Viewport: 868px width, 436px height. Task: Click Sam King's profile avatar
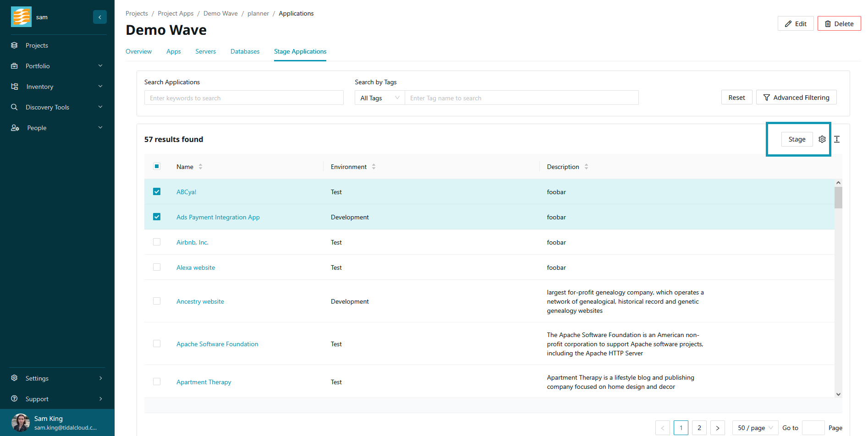(x=20, y=422)
